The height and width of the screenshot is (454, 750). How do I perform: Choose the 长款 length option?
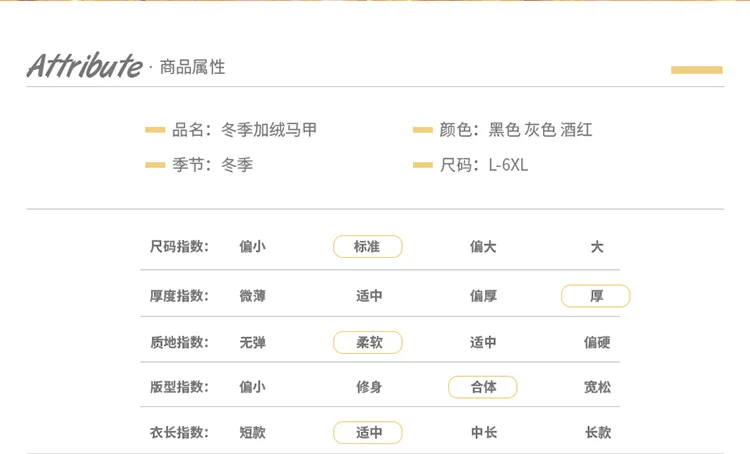[597, 433]
